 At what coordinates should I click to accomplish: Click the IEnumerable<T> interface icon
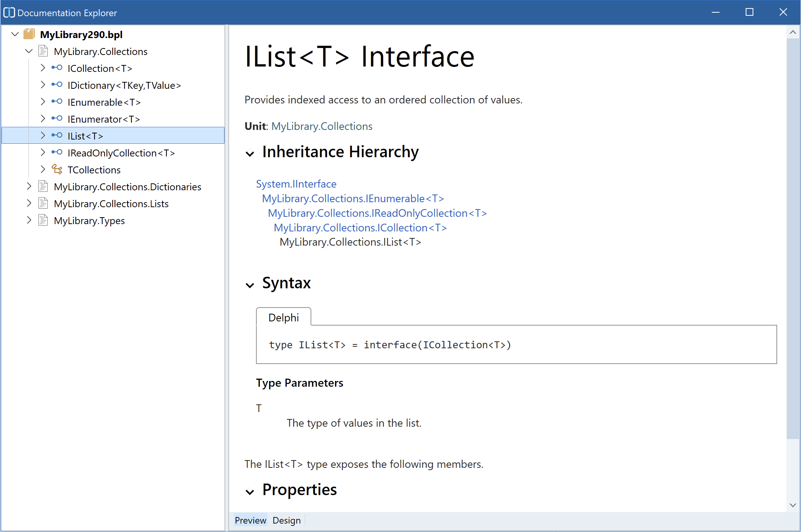57,102
